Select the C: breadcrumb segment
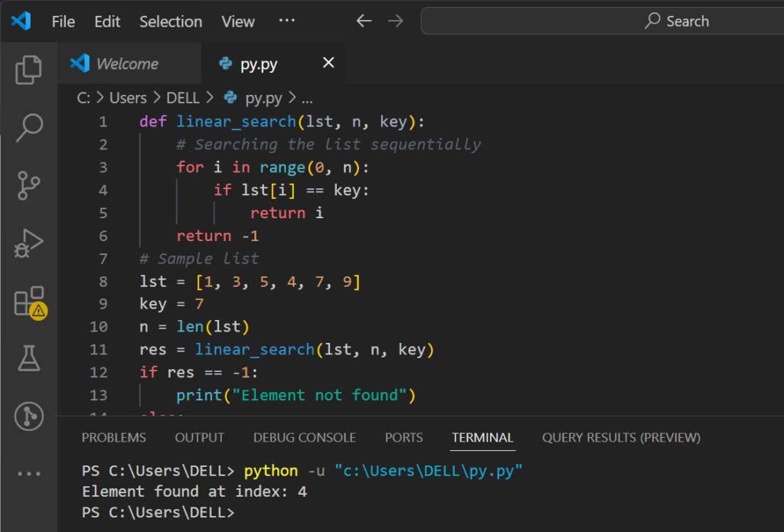784x532 pixels. (x=83, y=98)
